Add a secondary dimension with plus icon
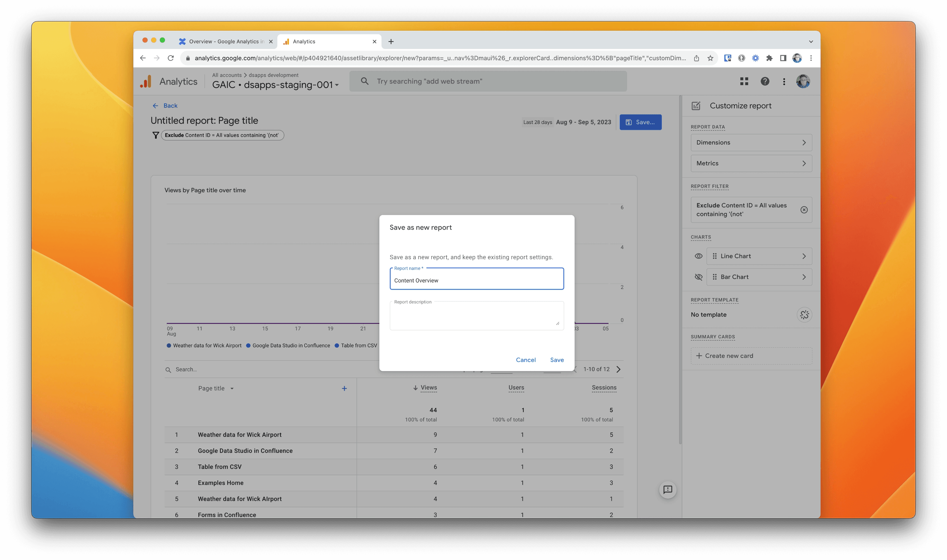 [344, 388]
